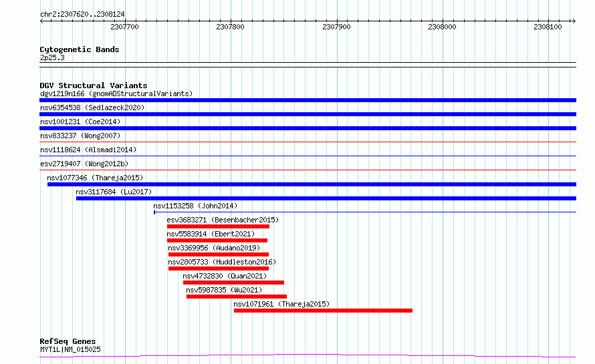Open nsv3117684 (Lu2017) label
The height and width of the screenshot is (364, 595).
point(114,192)
